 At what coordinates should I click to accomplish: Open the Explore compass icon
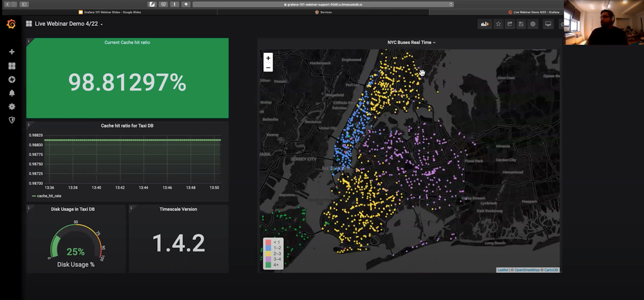pyautogui.click(x=12, y=79)
